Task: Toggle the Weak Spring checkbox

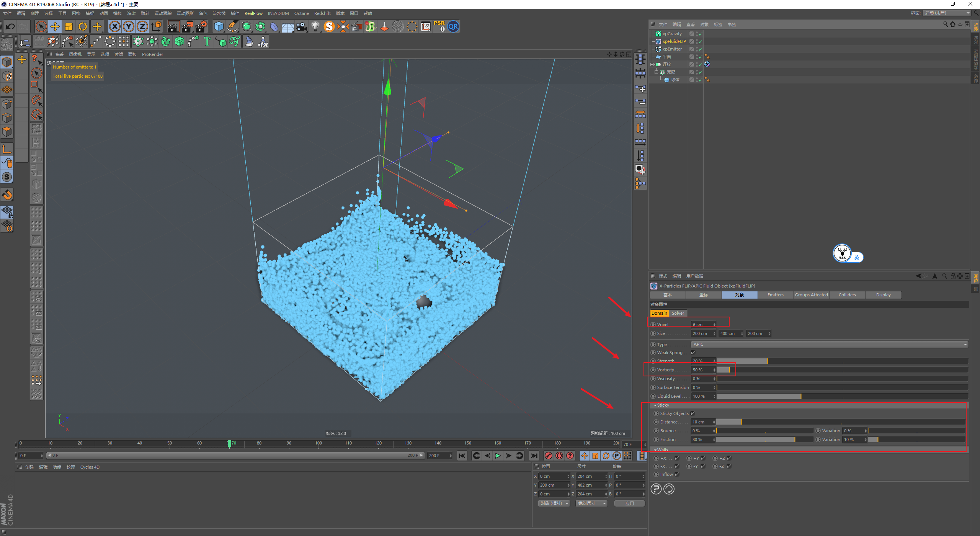Action: tap(693, 353)
